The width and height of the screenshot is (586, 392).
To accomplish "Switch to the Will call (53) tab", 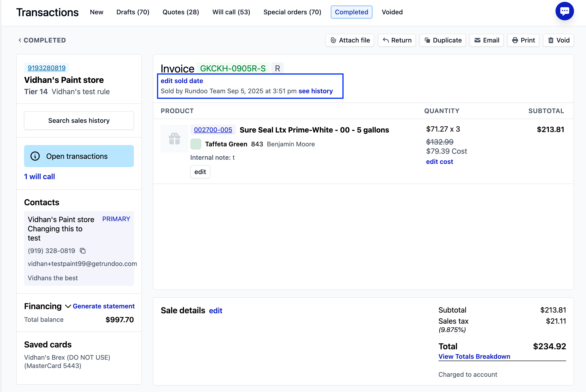I will pyautogui.click(x=231, y=12).
